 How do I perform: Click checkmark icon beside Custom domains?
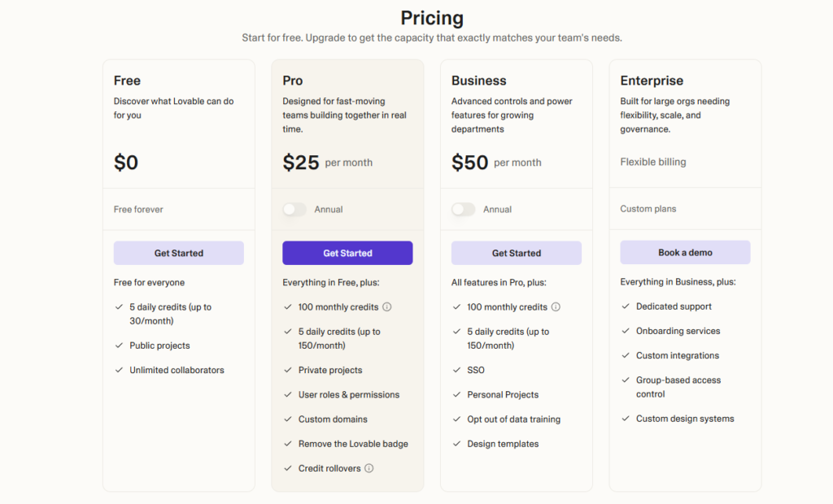click(288, 419)
